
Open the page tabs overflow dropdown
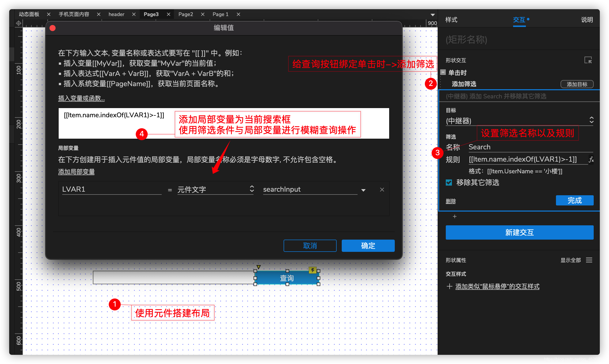tap(433, 15)
